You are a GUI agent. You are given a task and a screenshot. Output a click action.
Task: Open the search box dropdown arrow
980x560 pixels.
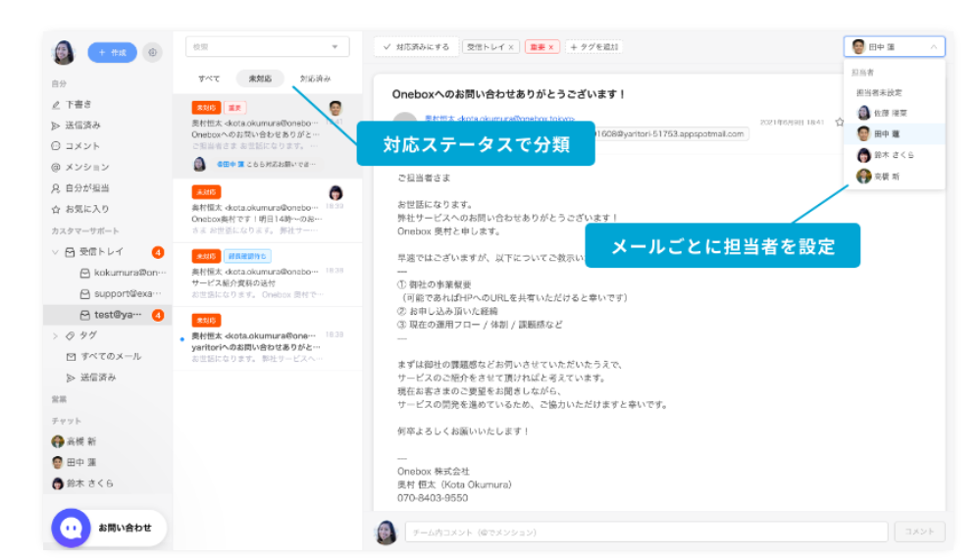[x=335, y=47]
